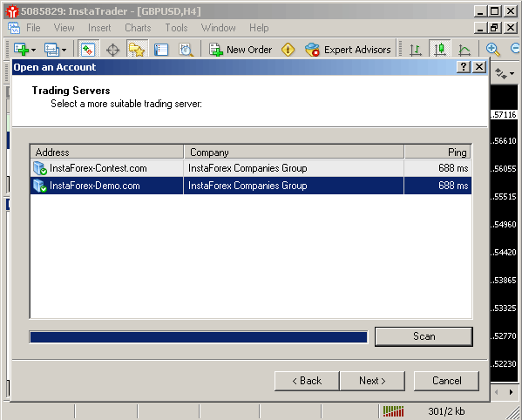Open the View menu
The width and height of the screenshot is (522, 420).
(64, 28)
